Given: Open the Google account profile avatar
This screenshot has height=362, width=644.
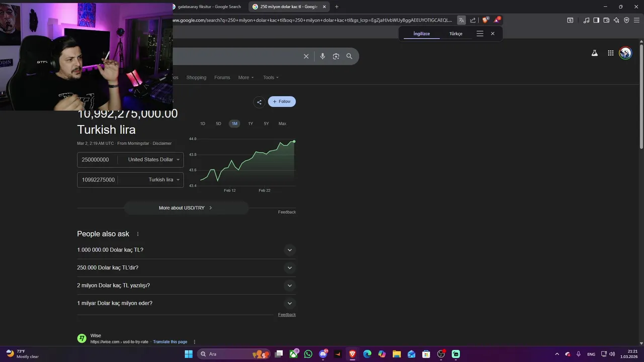Looking at the screenshot, I should tap(625, 53).
